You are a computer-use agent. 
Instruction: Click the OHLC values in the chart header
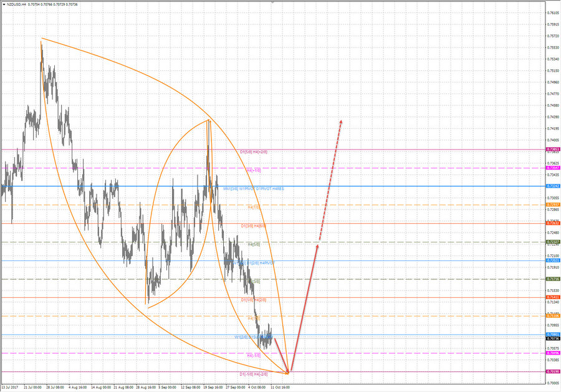tap(52, 4)
